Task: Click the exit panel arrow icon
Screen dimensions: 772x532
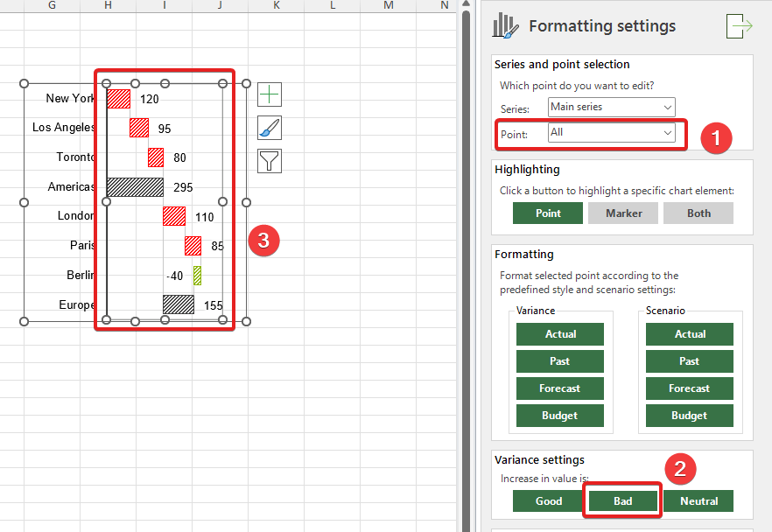Action: (739, 26)
